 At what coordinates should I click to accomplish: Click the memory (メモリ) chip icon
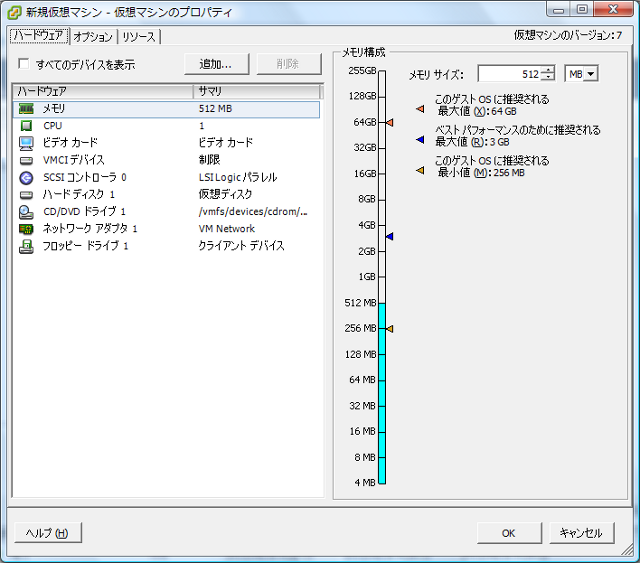(x=27, y=109)
